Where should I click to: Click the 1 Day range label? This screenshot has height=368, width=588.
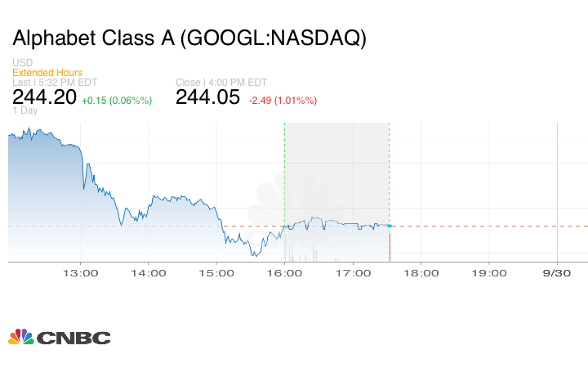pyautogui.click(x=24, y=110)
